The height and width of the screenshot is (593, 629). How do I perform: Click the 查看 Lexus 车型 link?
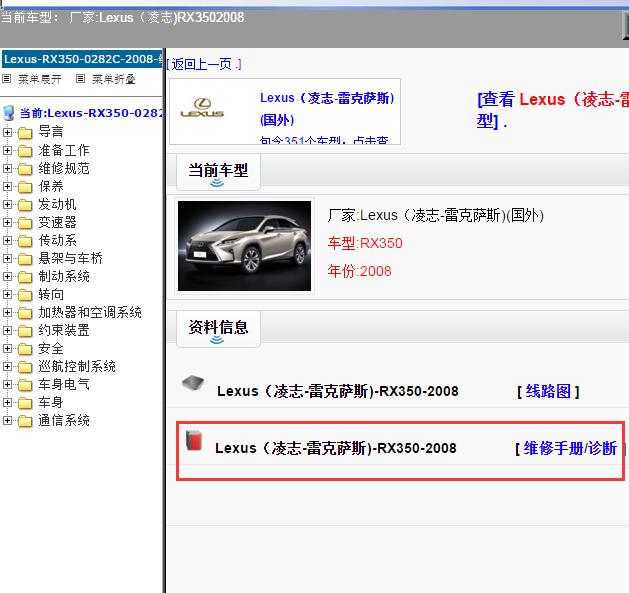point(553,110)
